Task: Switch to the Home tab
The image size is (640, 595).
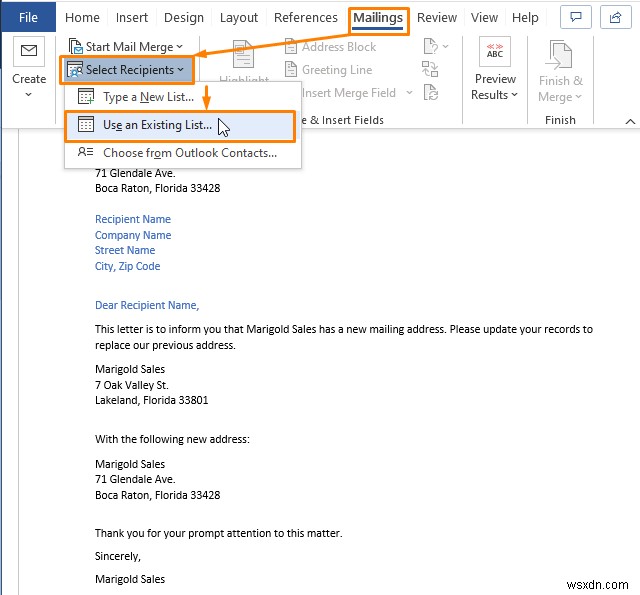Action: pos(82,18)
